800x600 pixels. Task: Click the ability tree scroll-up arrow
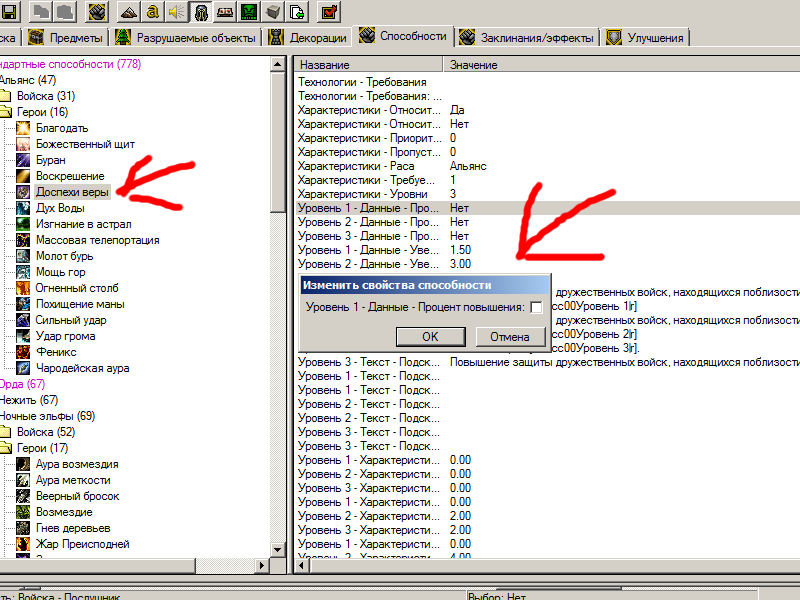[x=278, y=64]
